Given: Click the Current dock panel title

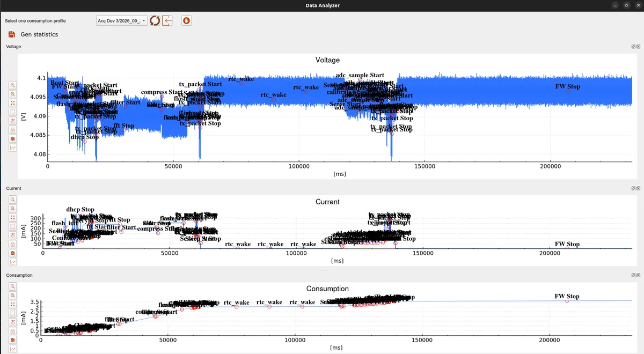Looking at the screenshot, I should 13,188.
